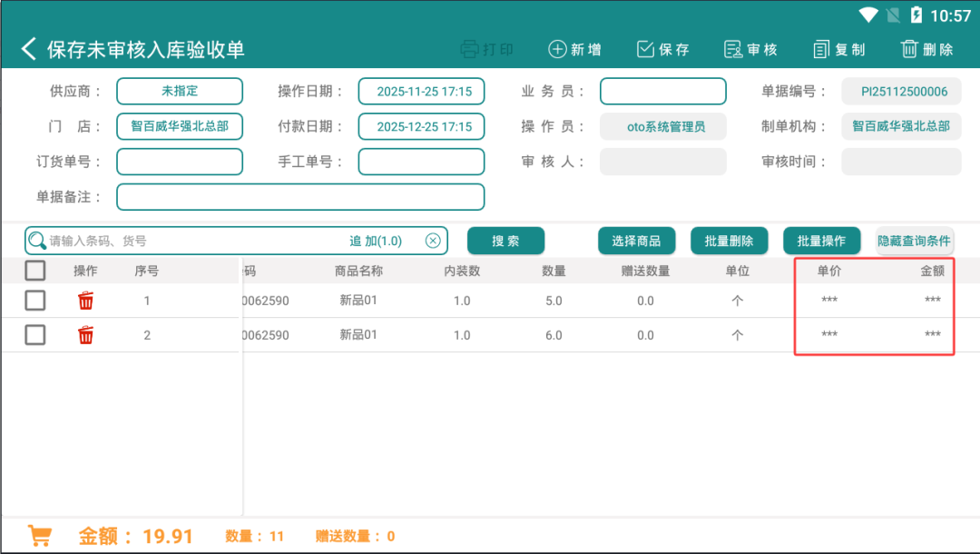Viewport: 980px width, 554px height.
Task: Click the 审核 audit icon
Action: 733,49
